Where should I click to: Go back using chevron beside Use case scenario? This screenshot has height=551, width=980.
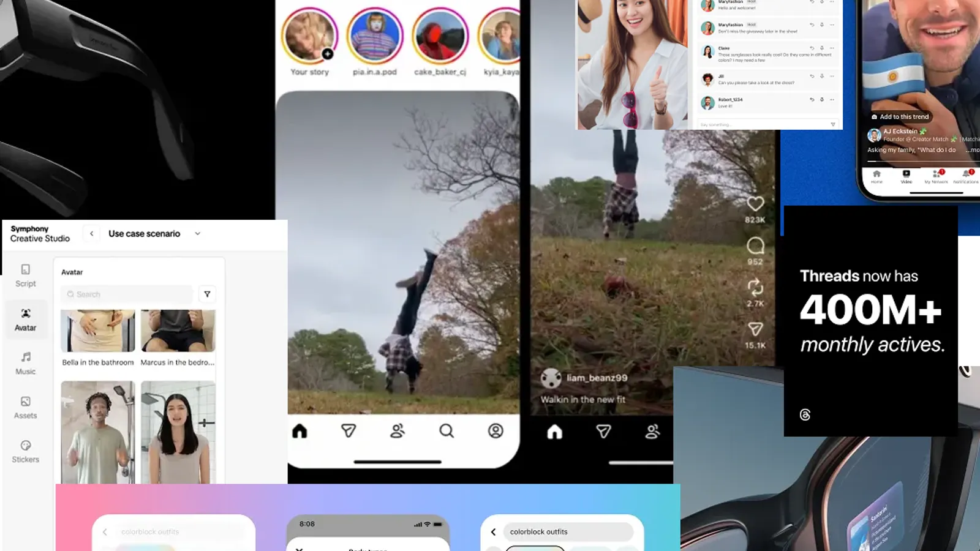tap(92, 234)
